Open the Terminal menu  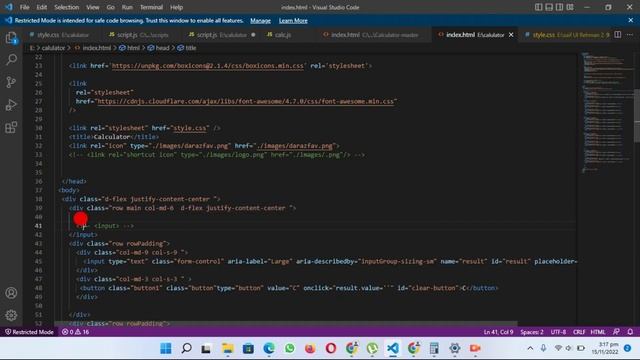(x=151, y=7)
